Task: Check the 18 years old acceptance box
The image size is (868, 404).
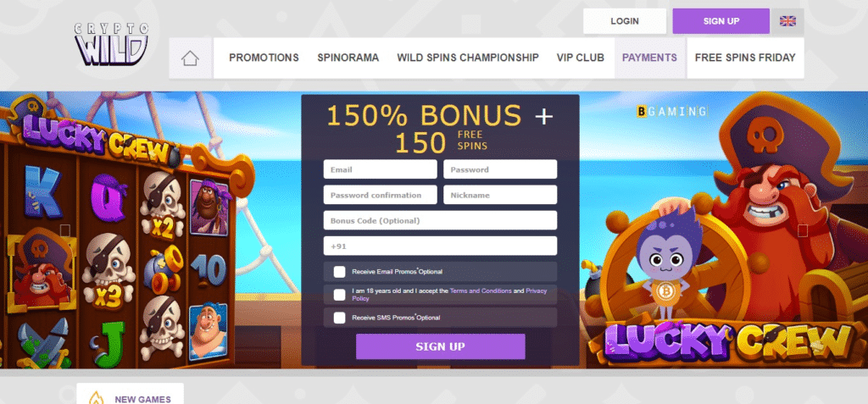Action: click(x=339, y=295)
